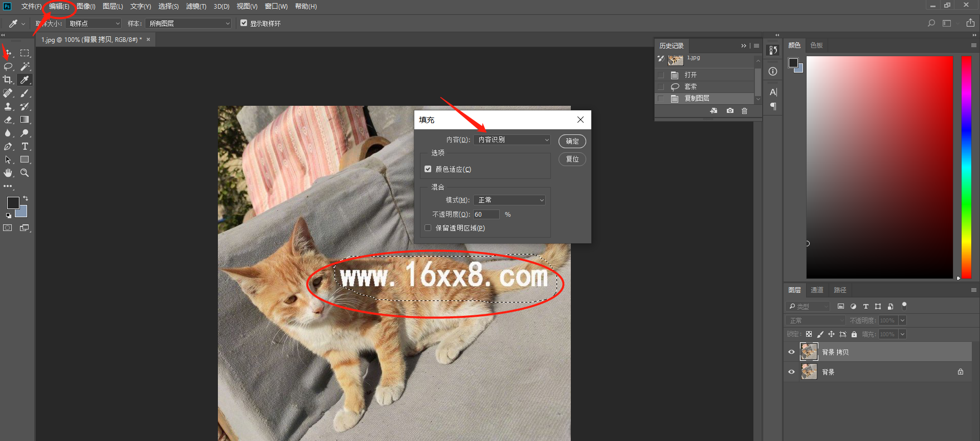Expand layer opacity 不透明度 arrow in Layers panel

(x=902, y=320)
